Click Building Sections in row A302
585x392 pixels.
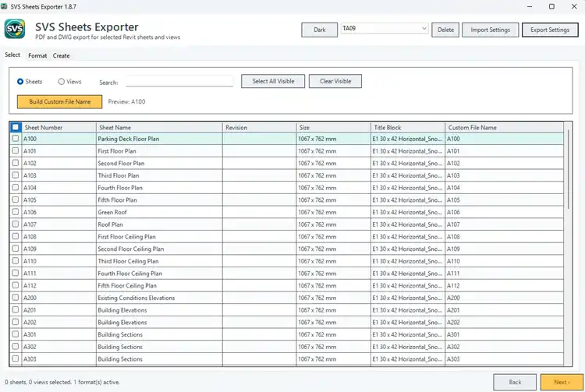click(159, 347)
